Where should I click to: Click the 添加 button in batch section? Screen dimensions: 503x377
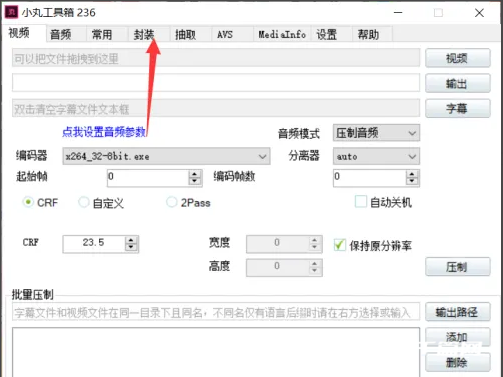point(458,337)
